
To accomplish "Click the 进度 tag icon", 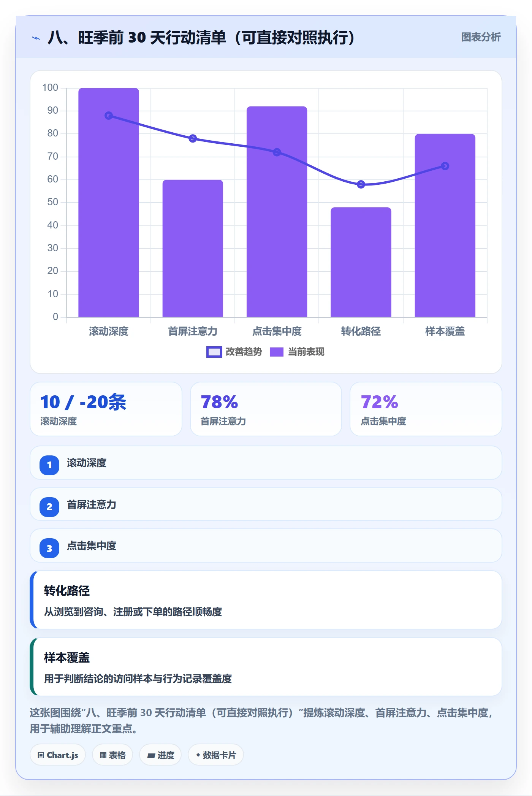I will pos(151,755).
